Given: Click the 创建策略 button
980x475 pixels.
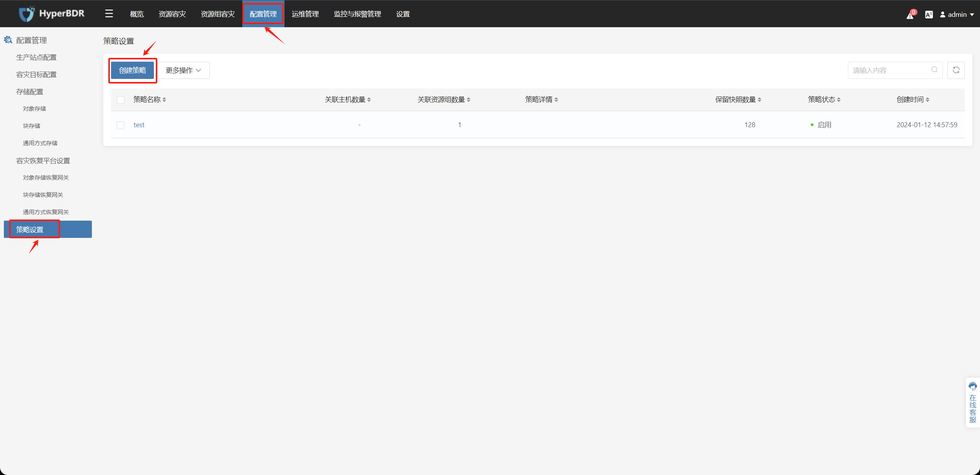Looking at the screenshot, I should click(x=132, y=70).
